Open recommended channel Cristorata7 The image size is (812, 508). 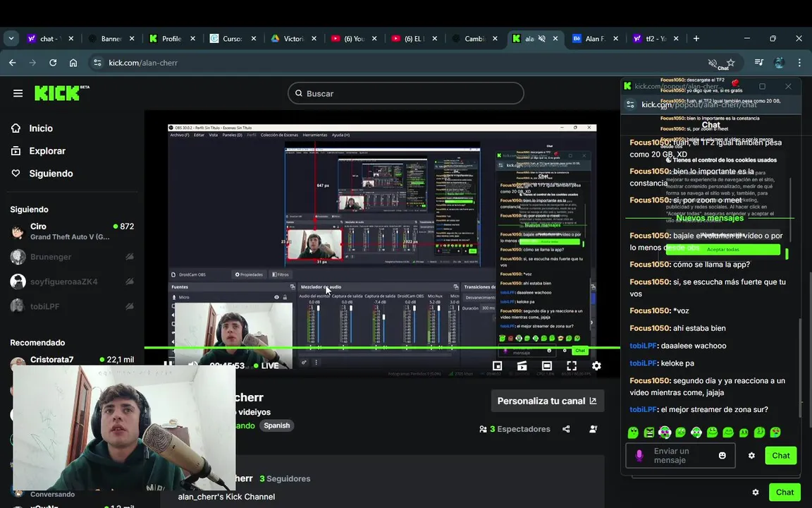[72, 360]
